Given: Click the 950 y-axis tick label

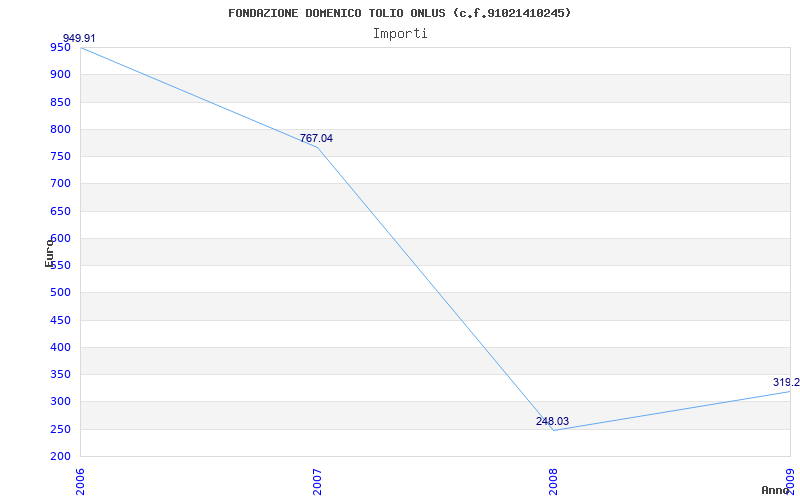Looking at the screenshot, I should point(60,47).
